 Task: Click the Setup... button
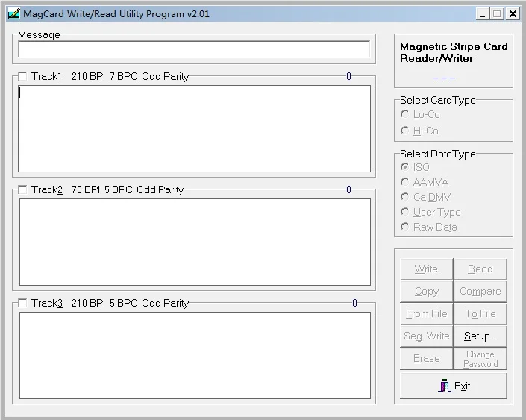480,336
